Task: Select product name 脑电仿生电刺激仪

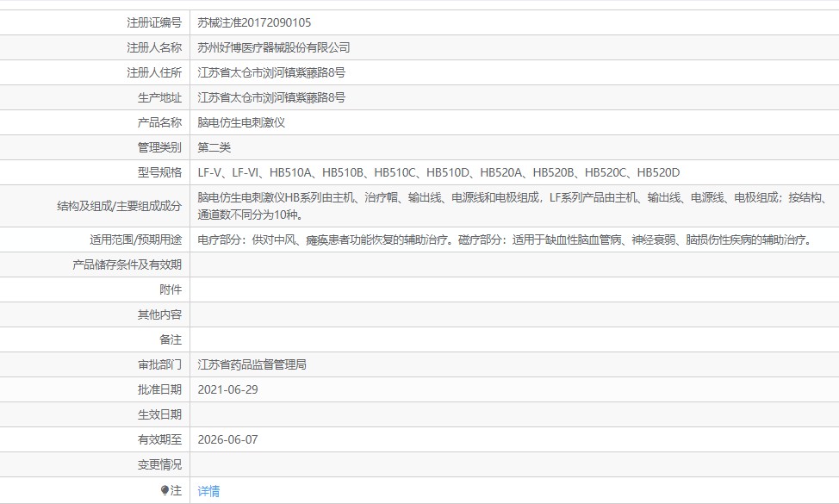Action: tap(241, 122)
